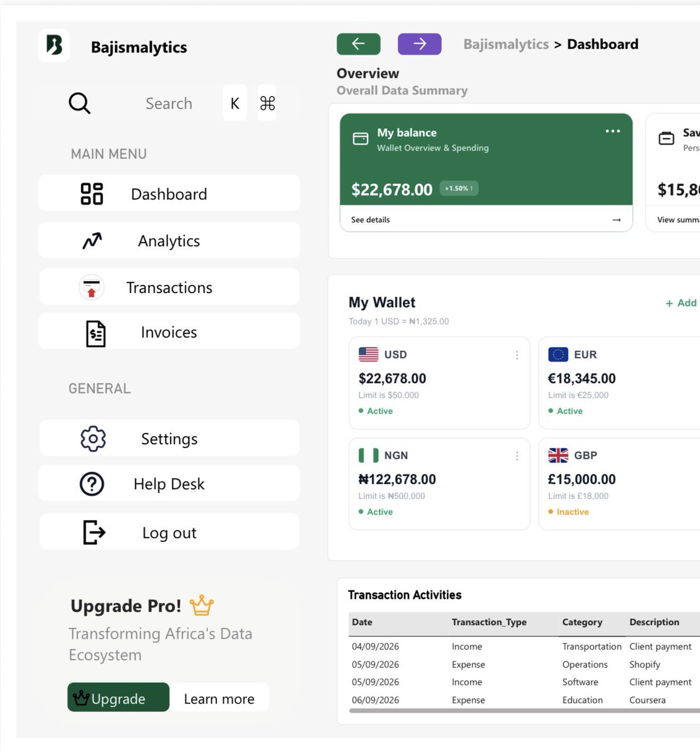Click the Date column header

[x=362, y=622]
